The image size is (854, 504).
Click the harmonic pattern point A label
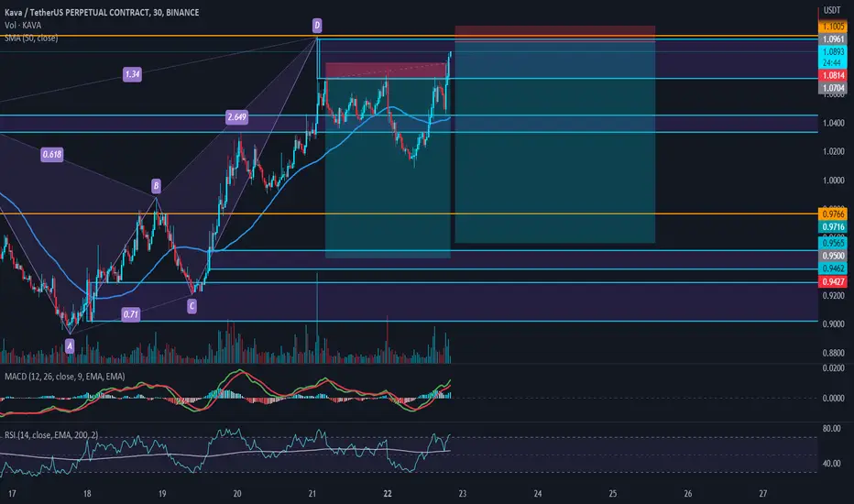click(x=70, y=346)
